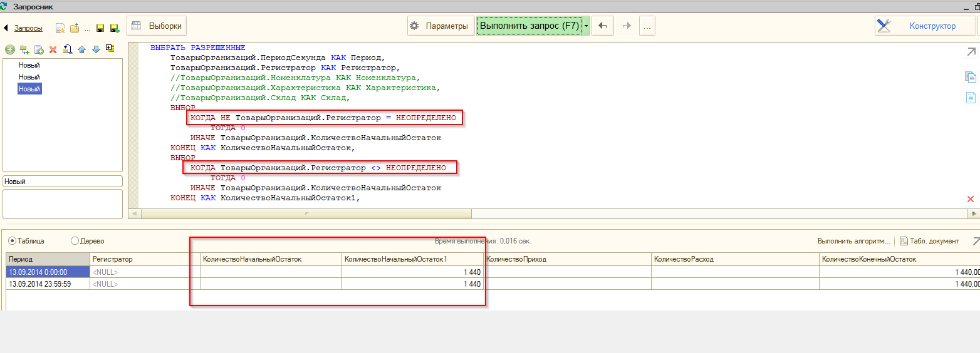The height and width of the screenshot is (353, 980).
Task: Copy the current query icon
Action: pyautogui.click(x=39, y=49)
